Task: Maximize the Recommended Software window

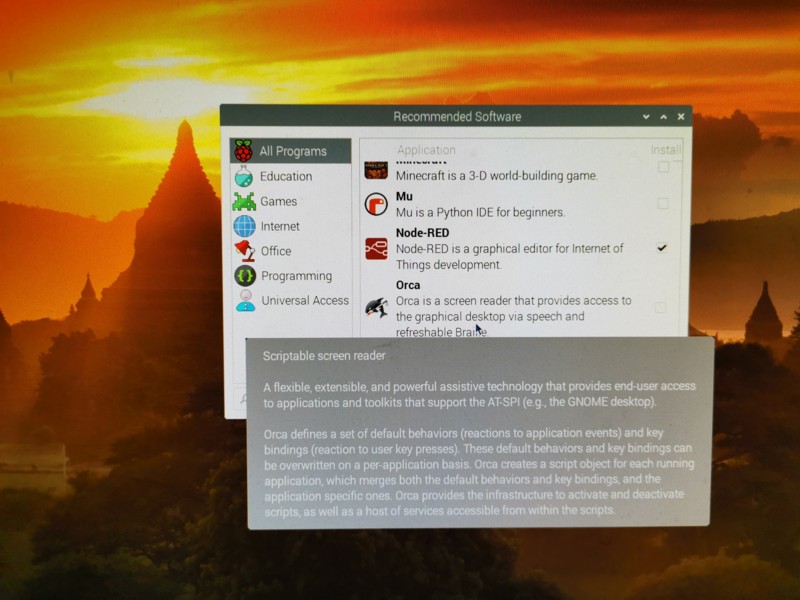Action: pyautogui.click(x=663, y=117)
